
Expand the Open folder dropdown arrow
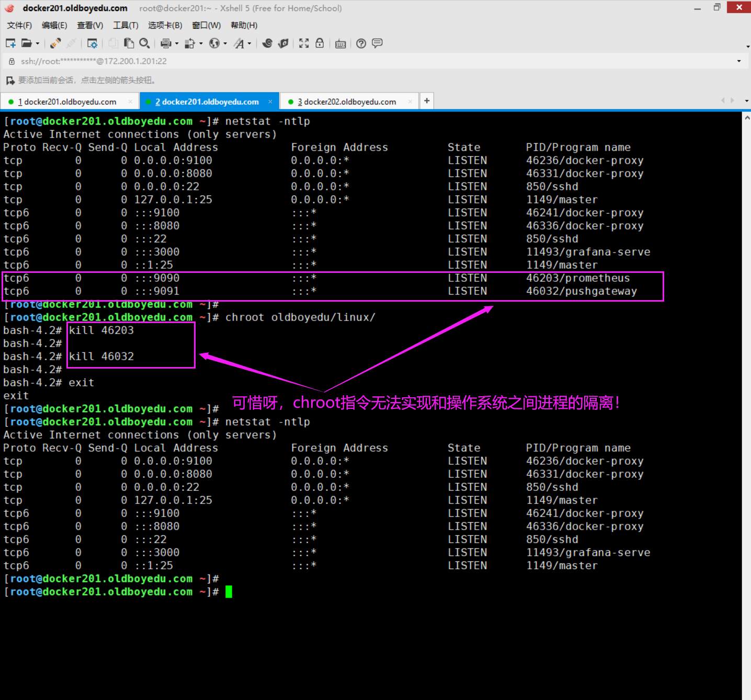tap(38, 44)
